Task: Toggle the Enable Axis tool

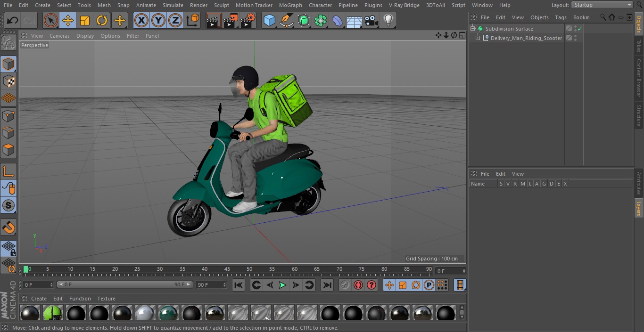Action: coord(8,171)
